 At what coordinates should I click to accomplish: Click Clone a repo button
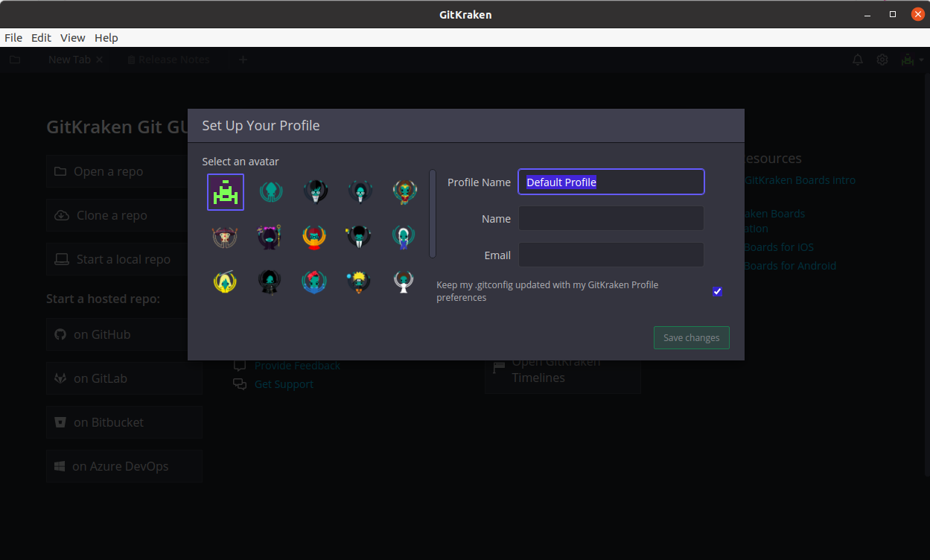click(x=118, y=215)
